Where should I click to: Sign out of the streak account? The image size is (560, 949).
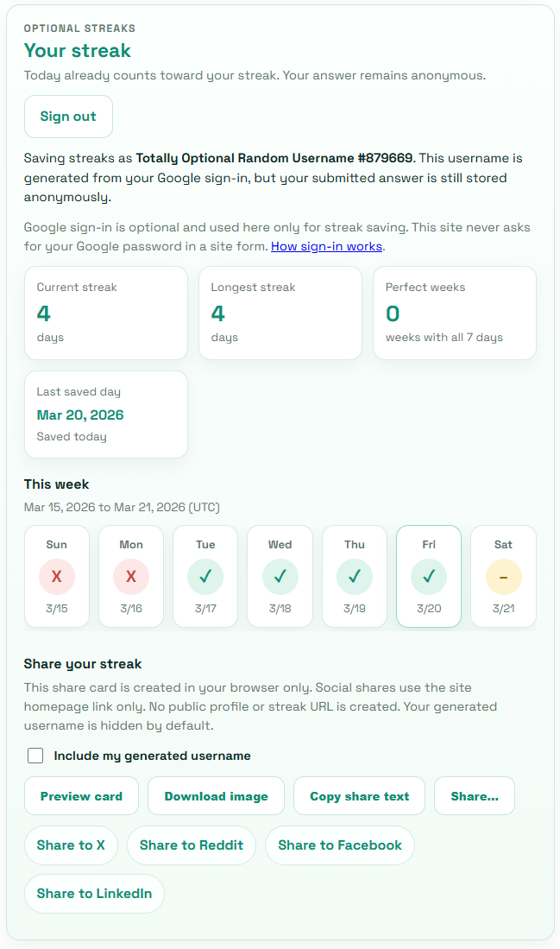coord(68,117)
